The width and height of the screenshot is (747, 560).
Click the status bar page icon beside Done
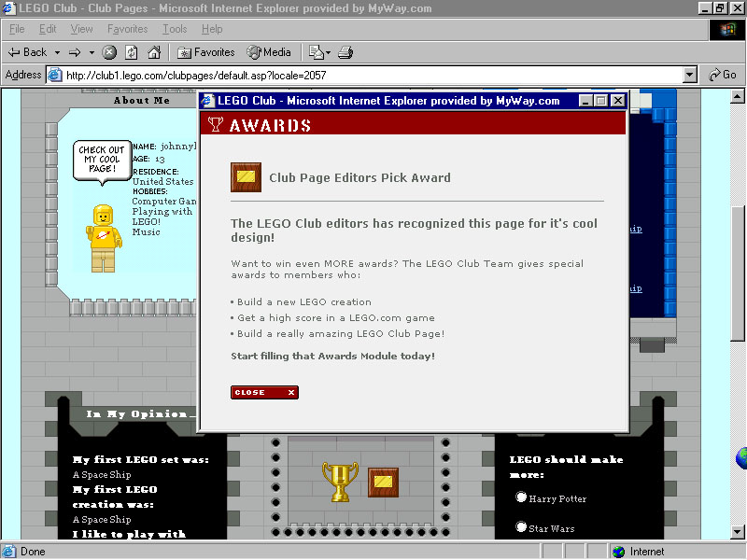9,552
